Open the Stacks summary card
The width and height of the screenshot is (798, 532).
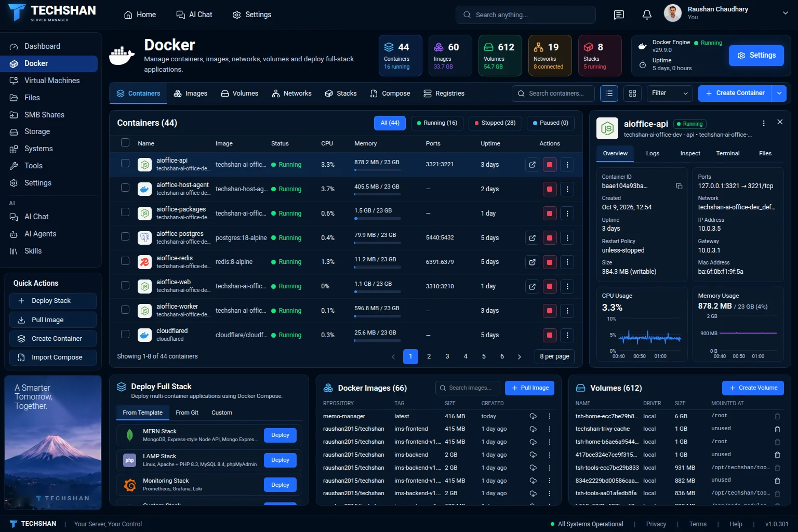tap(600, 56)
